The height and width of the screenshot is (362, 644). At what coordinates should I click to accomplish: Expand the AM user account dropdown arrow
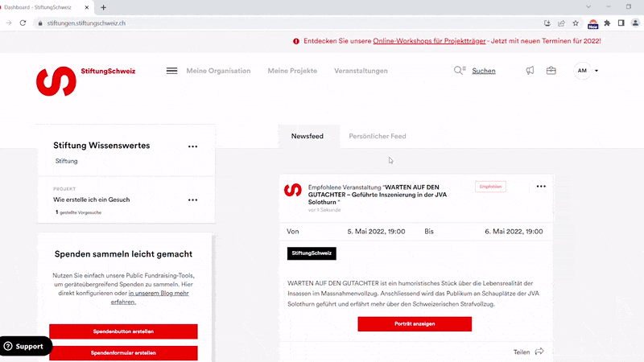coord(597,71)
